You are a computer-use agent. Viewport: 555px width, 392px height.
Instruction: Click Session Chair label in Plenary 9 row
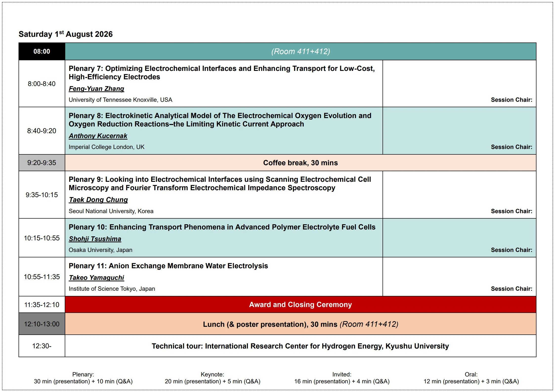pyautogui.click(x=512, y=211)
